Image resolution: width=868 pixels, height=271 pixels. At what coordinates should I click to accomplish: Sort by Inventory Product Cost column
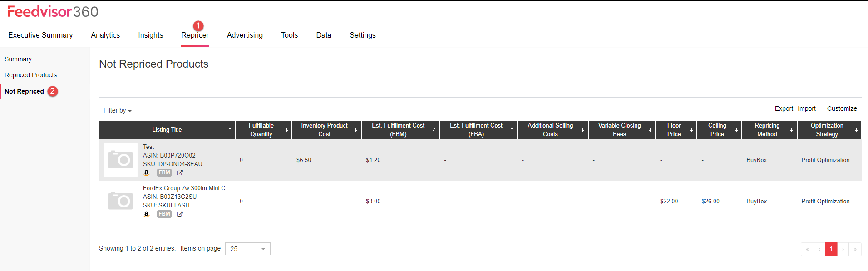[355, 130]
